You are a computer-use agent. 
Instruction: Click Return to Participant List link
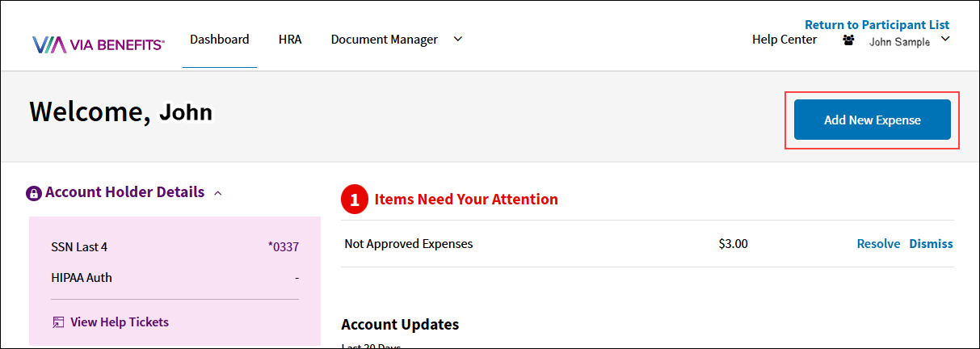[x=877, y=25]
